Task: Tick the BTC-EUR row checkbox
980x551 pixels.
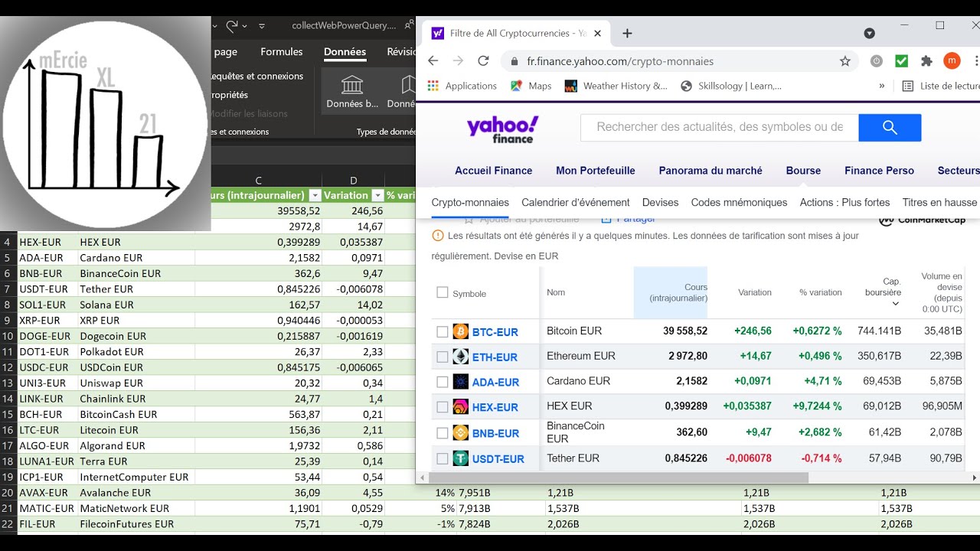Action: tap(443, 331)
